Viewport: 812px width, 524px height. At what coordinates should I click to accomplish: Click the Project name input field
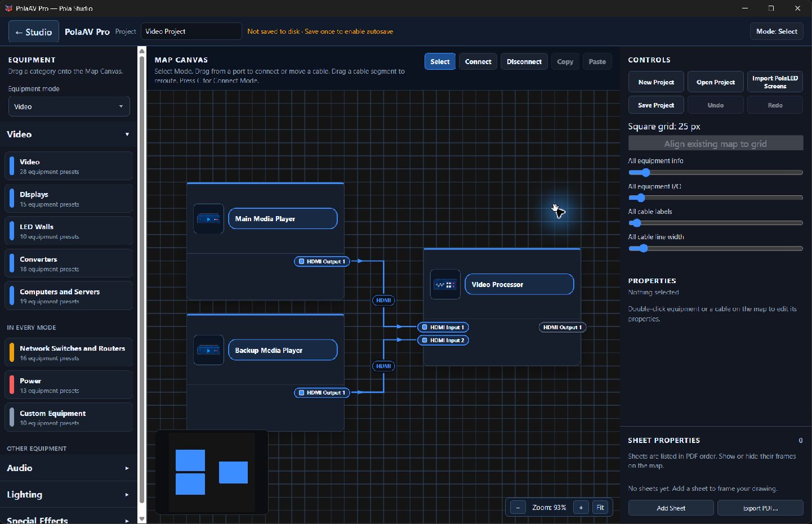tap(191, 32)
